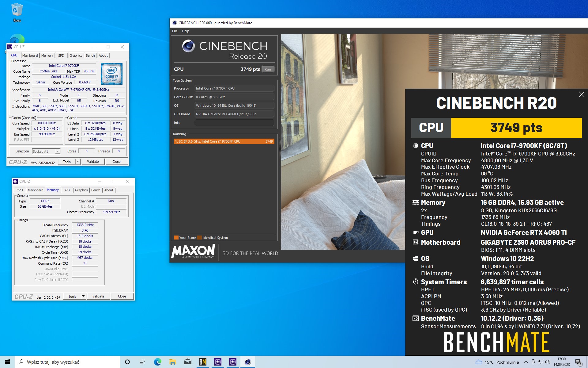Image resolution: width=588 pixels, height=368 pixels.
Task: Select the ranking entry 8C @ 3.6 GHz
Action: 224,141
